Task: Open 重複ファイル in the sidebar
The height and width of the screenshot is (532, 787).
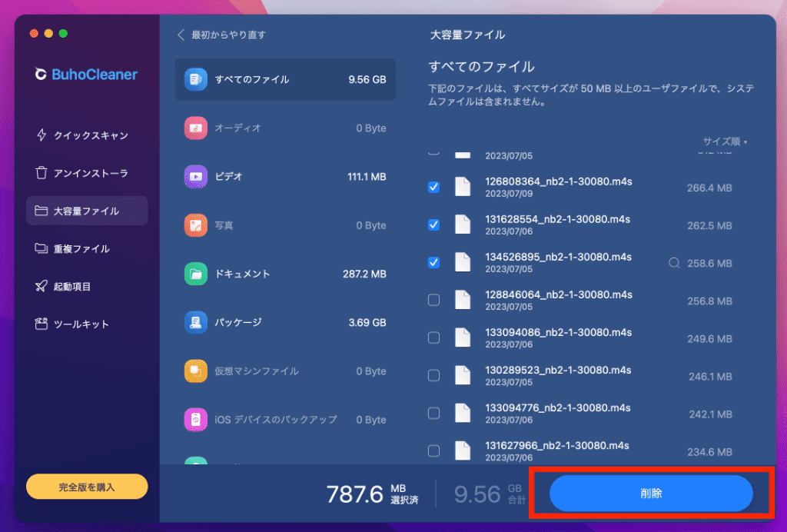Action: pyautogui.click(x=87, y=248)
